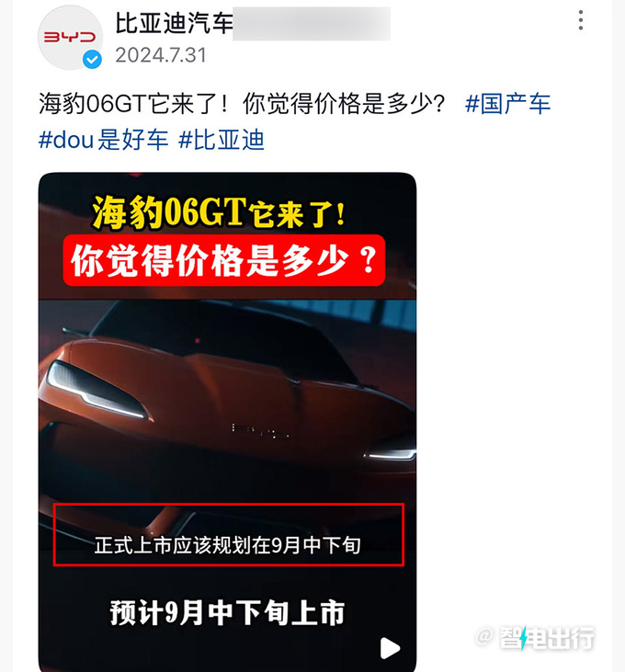
Task: Click the post date 2024.7.31
Action: pos(161,55)
